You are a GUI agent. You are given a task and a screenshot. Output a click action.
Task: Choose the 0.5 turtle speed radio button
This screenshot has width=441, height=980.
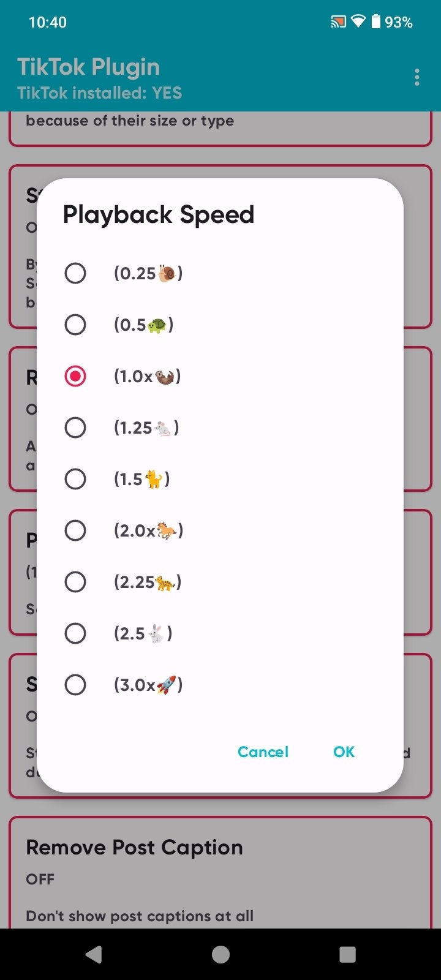(x=75, y=325)
